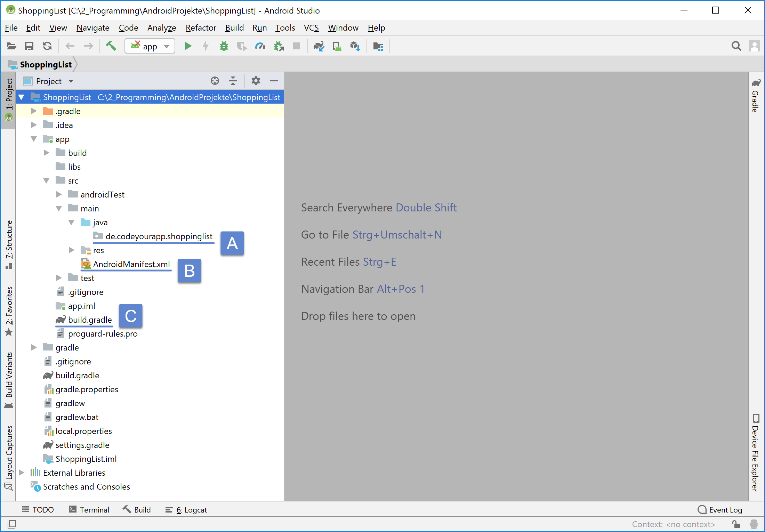Screen dimensions: 765x532
Task: Collapse the ShoppingList root node
Action: [22, 97]
